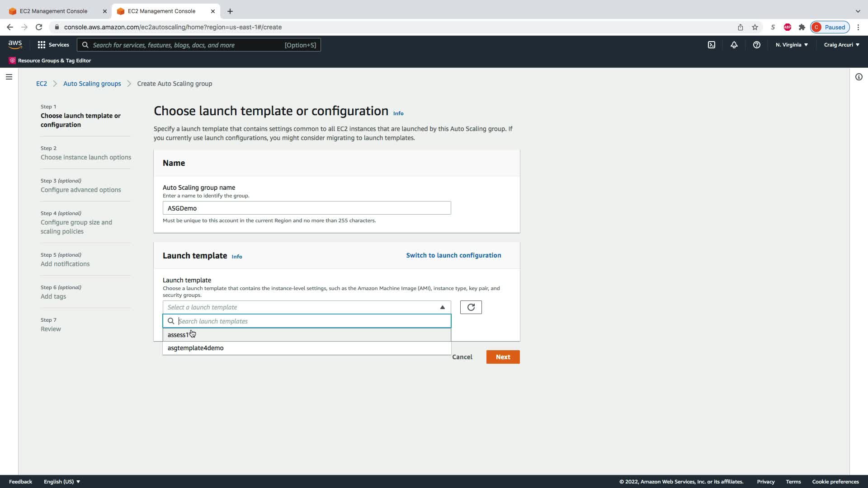Switch to the first EC2 Management Console tab
This screenshot has width=868, height=488.
(53, 11)
